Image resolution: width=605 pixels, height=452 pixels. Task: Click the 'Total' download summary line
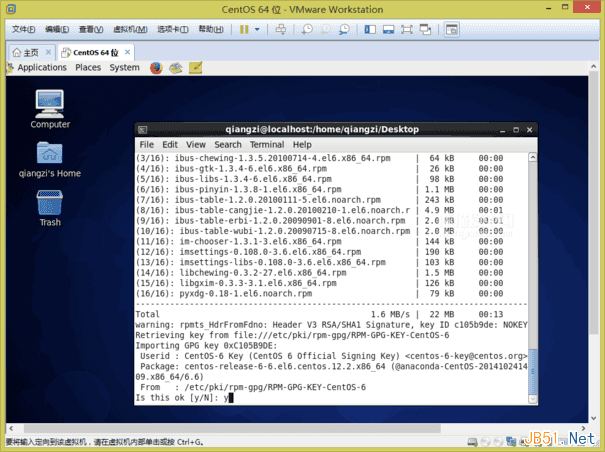[319, 315]
